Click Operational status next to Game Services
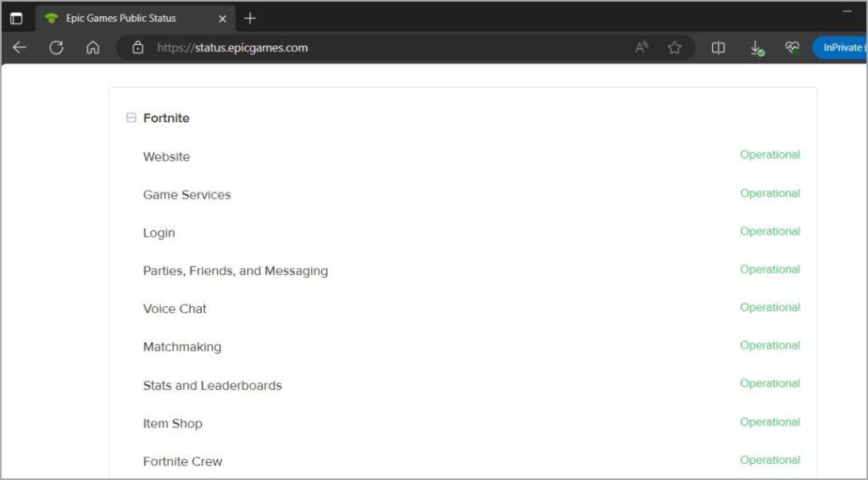 770,193
